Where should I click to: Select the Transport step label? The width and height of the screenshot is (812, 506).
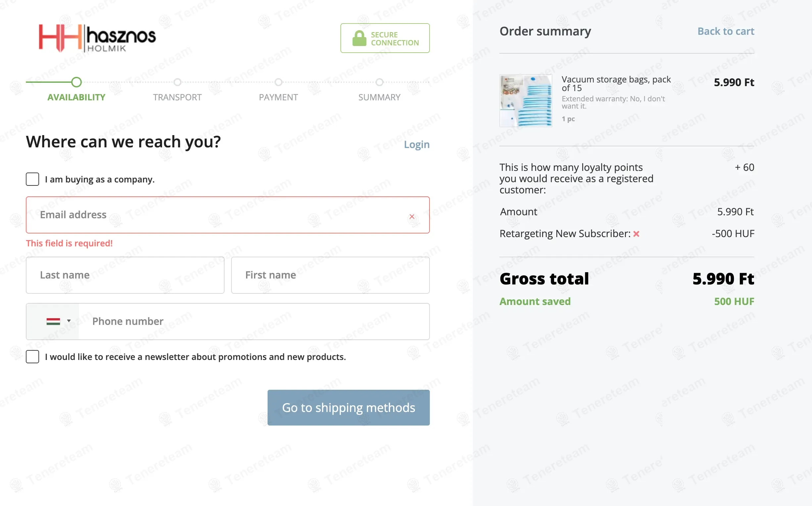(x=177, y=97)
